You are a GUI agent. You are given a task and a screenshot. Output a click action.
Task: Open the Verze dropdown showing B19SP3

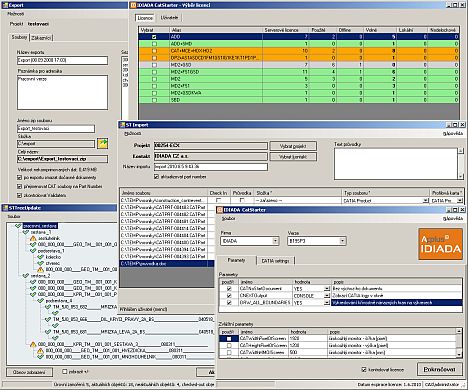pos(342,241)
